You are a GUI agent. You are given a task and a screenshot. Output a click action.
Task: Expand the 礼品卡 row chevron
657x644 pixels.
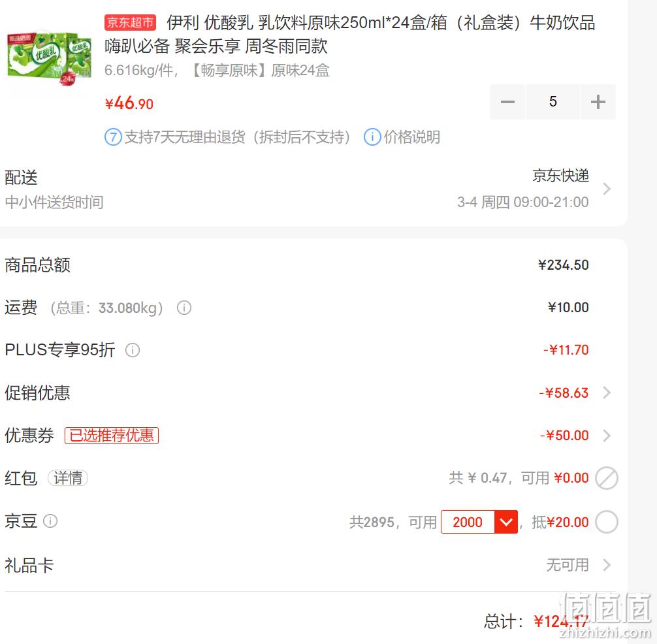(x=606, y=565)
